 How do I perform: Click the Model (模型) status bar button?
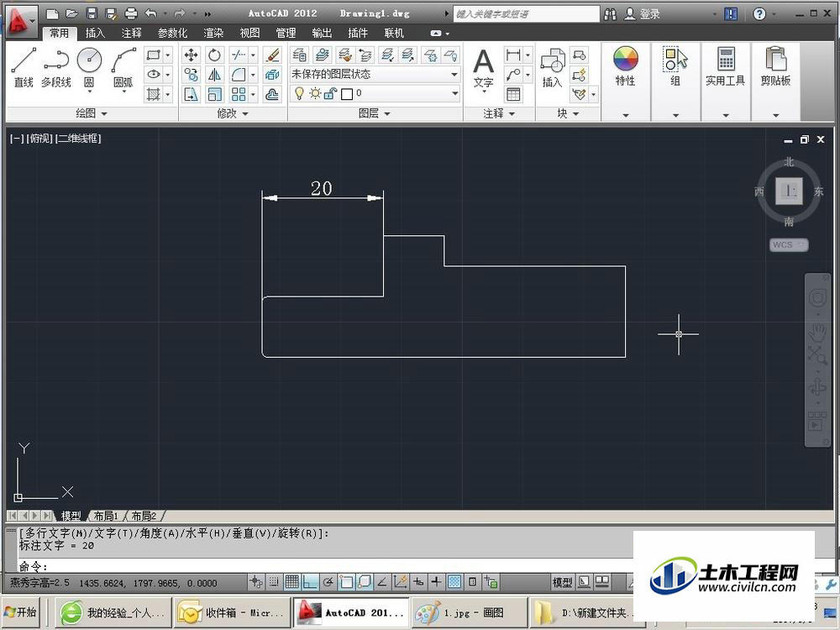[563, 582]
